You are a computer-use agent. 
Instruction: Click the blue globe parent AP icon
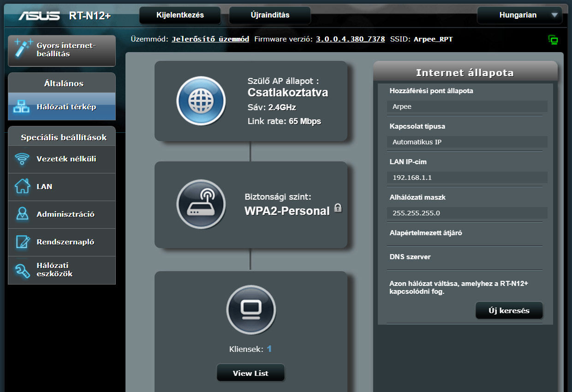coord(201,101)
